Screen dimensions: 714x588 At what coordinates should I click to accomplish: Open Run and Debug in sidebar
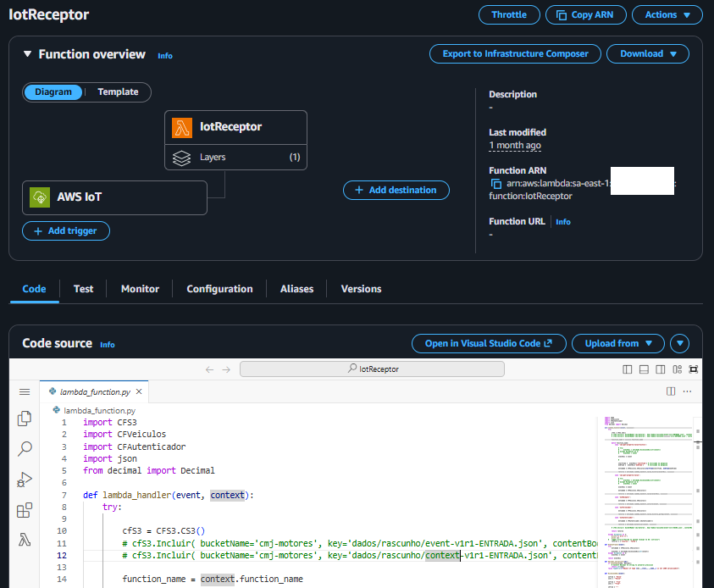tap(25, 480)
